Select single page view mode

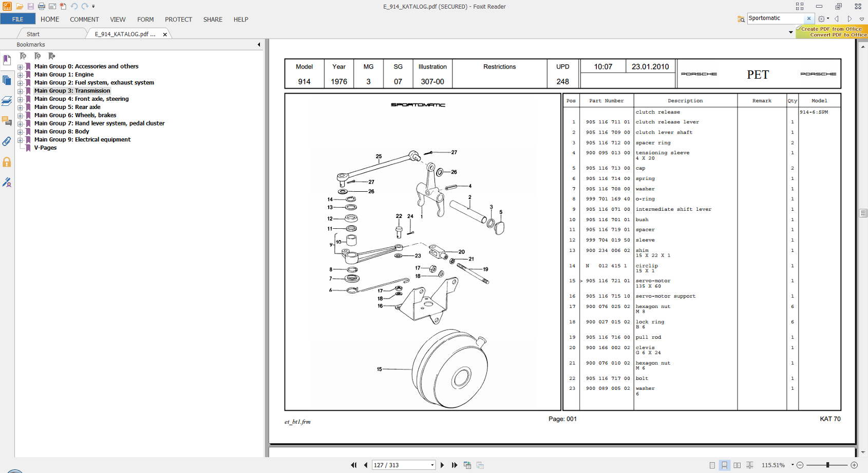[x=712, y=465]
